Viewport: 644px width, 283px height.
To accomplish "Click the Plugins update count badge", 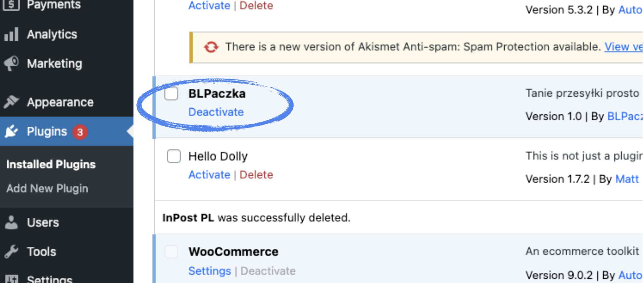I will tap(80, 132).
